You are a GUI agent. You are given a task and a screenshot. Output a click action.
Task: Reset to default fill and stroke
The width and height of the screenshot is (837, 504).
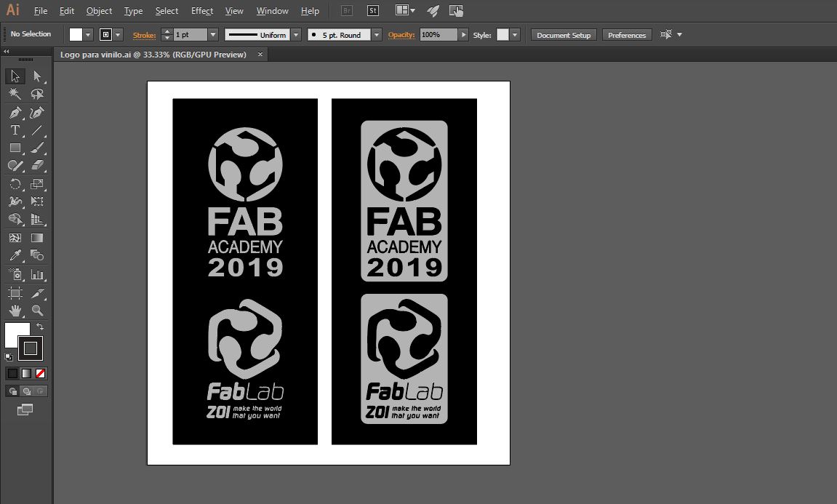pyautogui.click(x=9, y=356)
